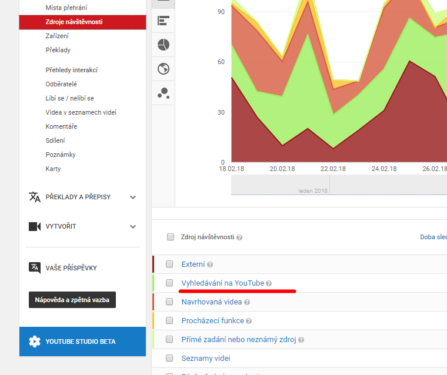Open help icon next to Přímé zadání
Screen dimensions: 447x375
[301, 340]
